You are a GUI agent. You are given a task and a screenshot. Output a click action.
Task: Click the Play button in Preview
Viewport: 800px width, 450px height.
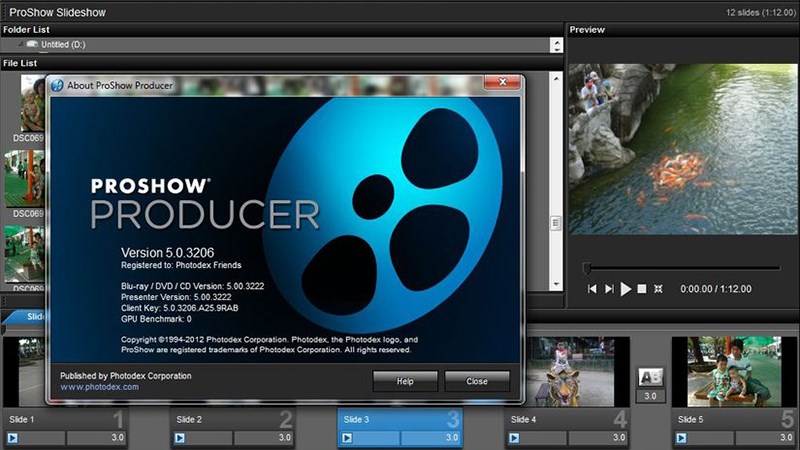click(626, 289)
